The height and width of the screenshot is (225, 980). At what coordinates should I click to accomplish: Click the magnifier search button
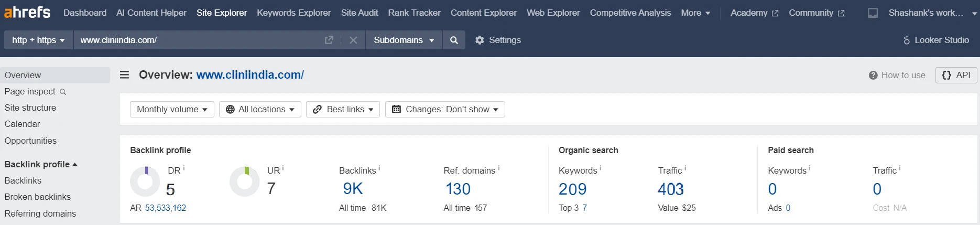[454, 40]
